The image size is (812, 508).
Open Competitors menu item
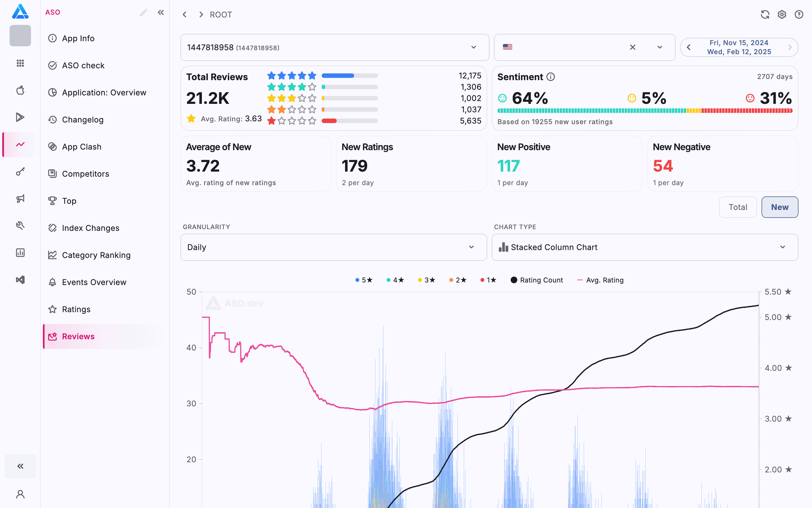[x=104, y=174]
